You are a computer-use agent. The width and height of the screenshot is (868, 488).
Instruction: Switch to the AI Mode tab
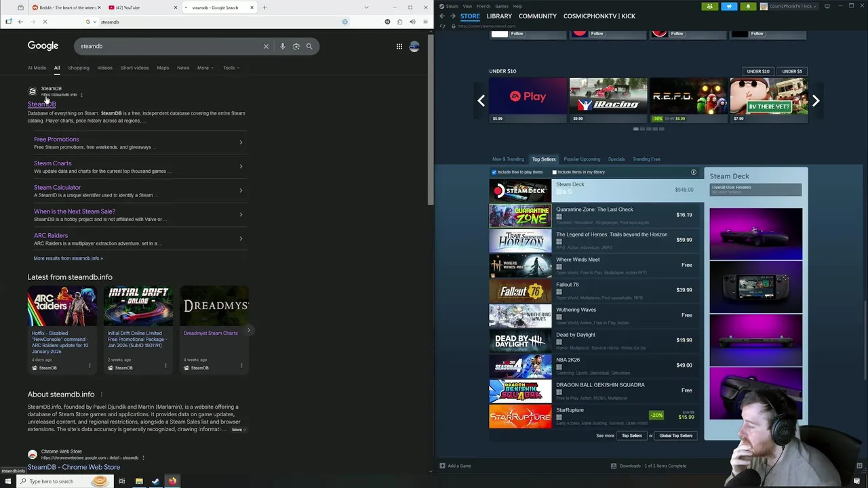pyautogui.click(x=37, y=68)
